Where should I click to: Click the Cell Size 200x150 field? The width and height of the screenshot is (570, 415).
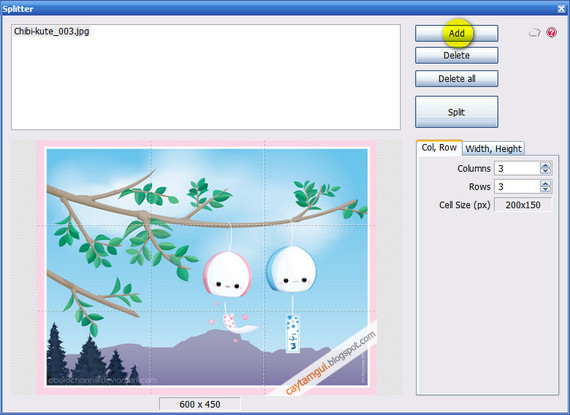click(x=523, y=205)
